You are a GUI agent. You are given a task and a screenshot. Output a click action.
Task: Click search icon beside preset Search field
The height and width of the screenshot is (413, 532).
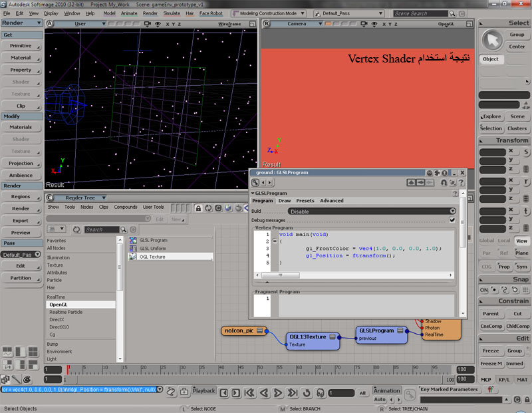[124, 229]
